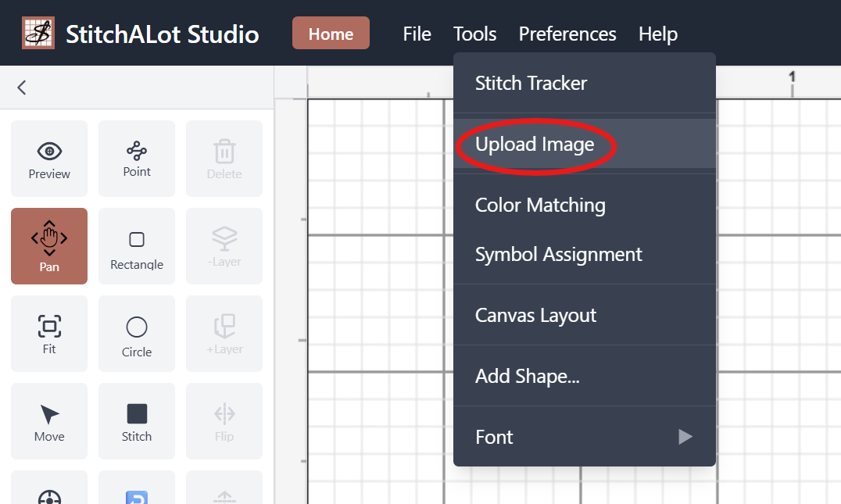This screenshot has height=504, width=841.
Task: Open the Preferences menu
Action: point(567,34)
